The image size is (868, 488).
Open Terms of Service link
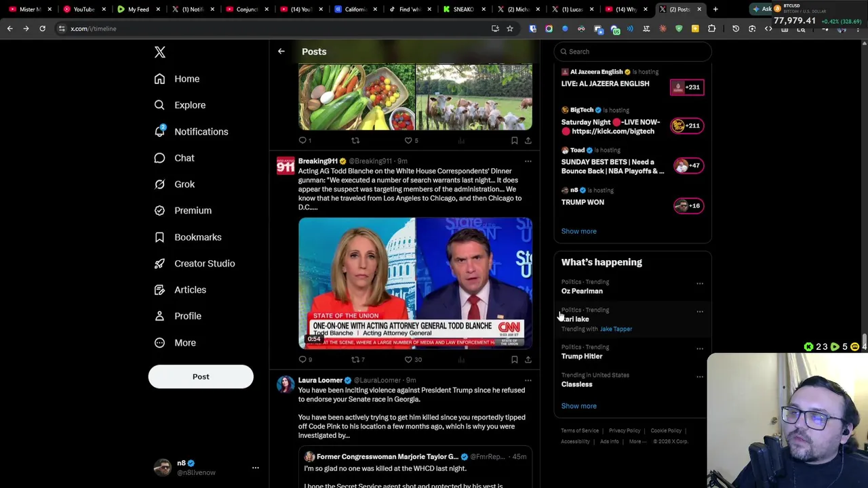click(x=580, y=431)
